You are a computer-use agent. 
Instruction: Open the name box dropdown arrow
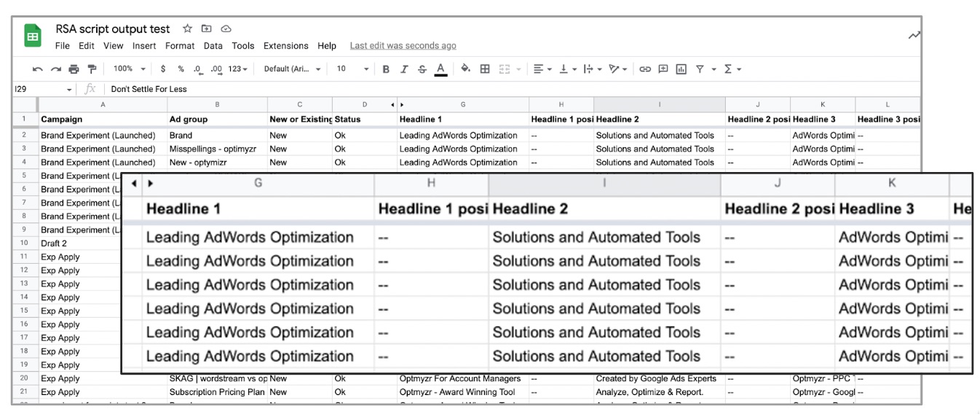point(70,90)
